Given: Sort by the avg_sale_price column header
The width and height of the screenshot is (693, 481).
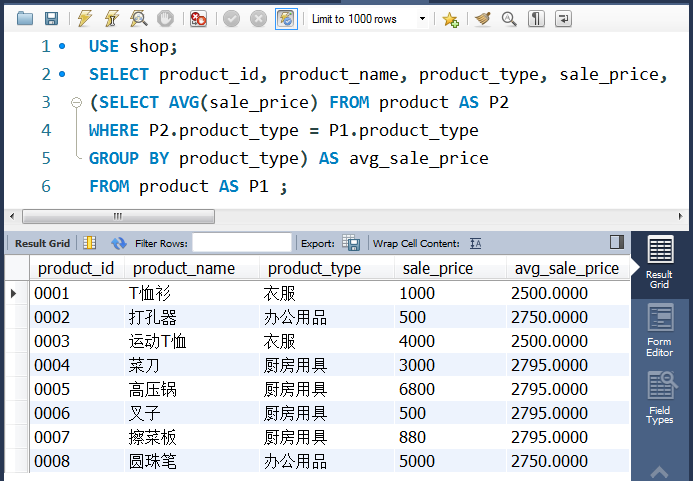Looking at the screenshot, I should pos(567,268).
